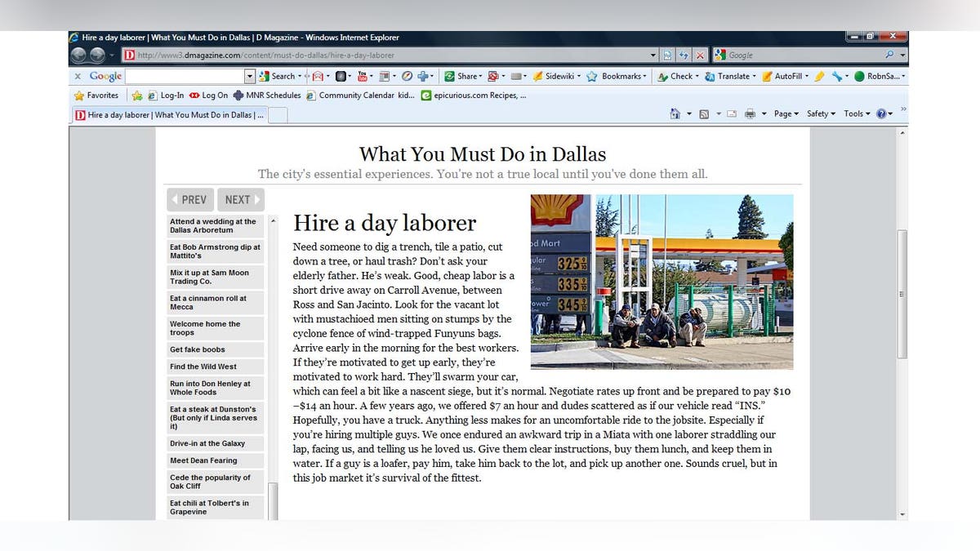Click the red Stop loading icon

click(700, 55)
